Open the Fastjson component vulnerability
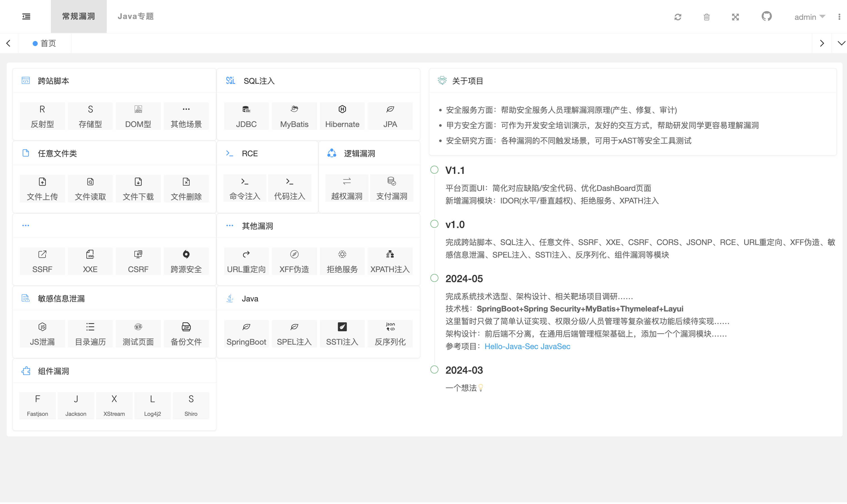 tap(37, 405)
